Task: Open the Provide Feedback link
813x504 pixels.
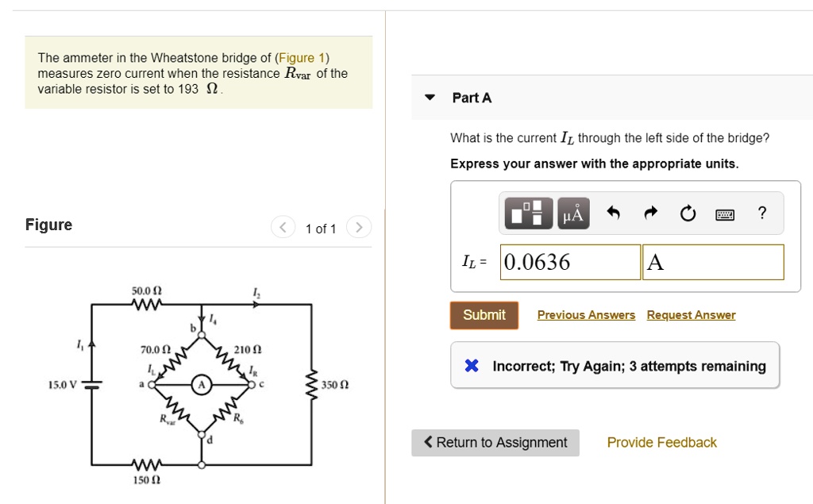Action: point(661,442)
